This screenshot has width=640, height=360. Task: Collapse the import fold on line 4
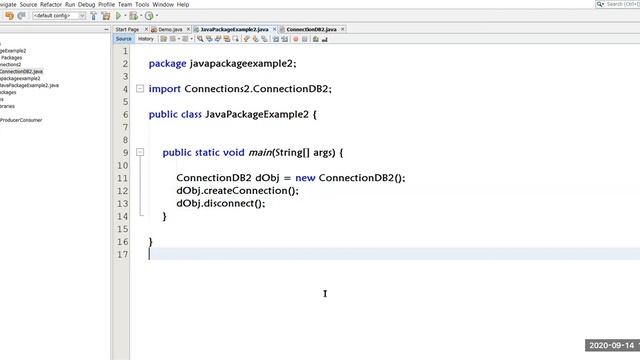tap(140, 89)
